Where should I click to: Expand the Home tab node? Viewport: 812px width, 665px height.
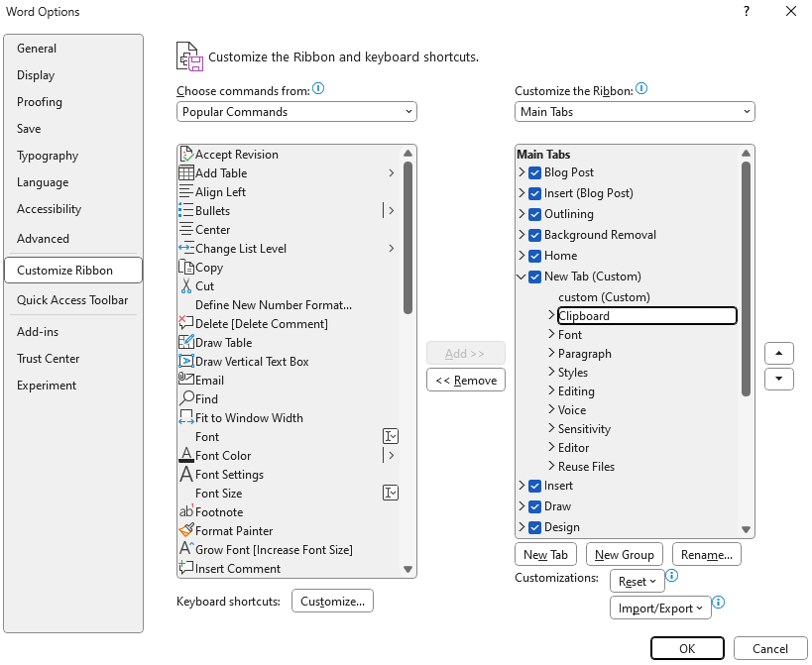(x=522, y=255)
